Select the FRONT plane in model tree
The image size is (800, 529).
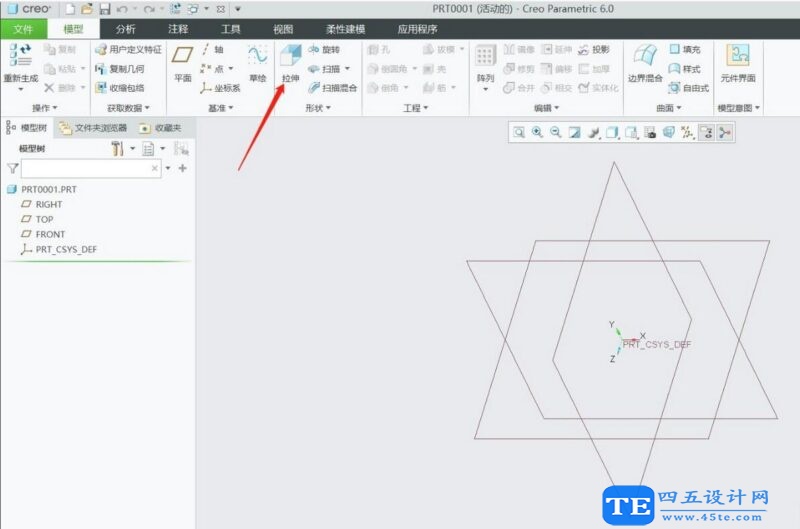pyautogui.click(x=50, y=234)
